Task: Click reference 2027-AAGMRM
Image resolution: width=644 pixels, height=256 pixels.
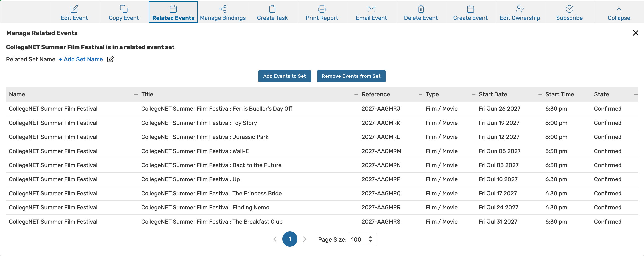Action: coord(381,151)
